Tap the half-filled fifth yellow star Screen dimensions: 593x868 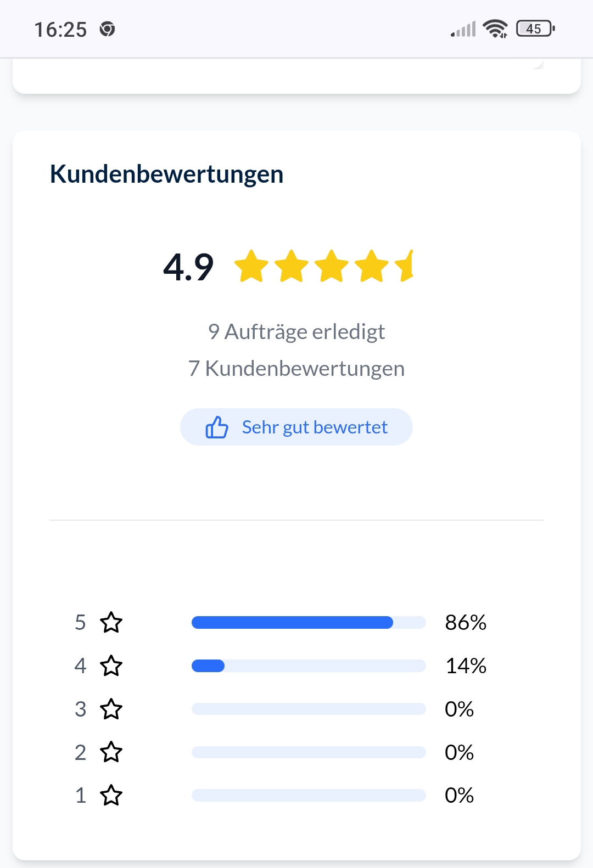tap(405, 266)
